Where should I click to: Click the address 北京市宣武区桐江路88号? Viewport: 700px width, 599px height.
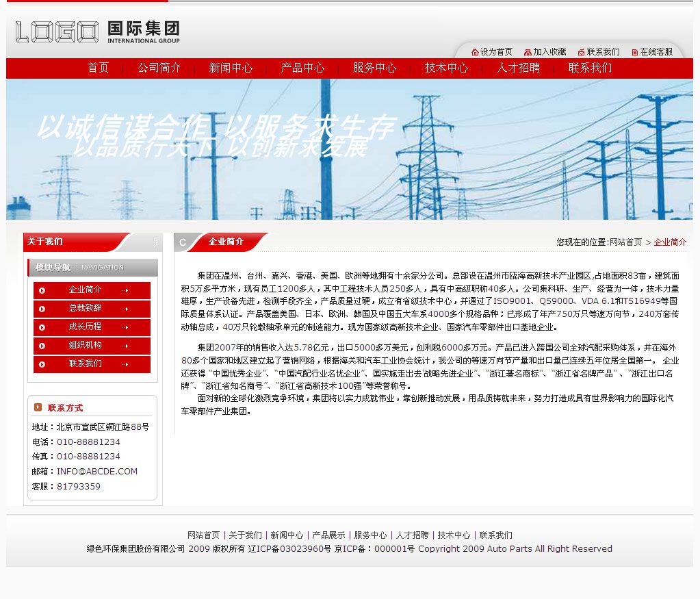pos(103,427)
